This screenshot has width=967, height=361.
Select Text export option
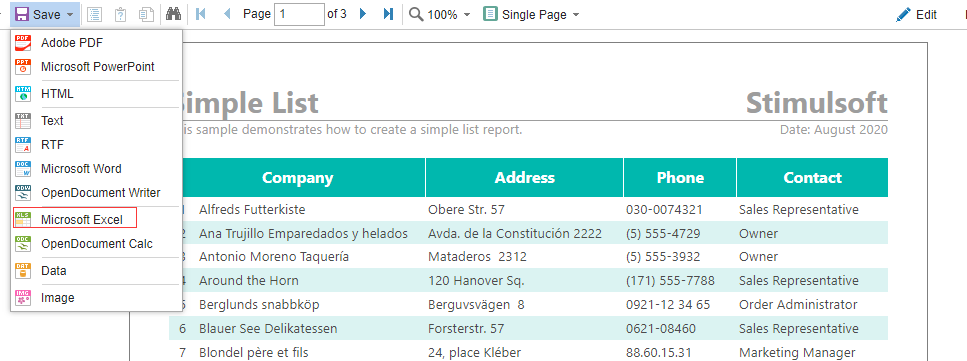click(x=96, y=120)
